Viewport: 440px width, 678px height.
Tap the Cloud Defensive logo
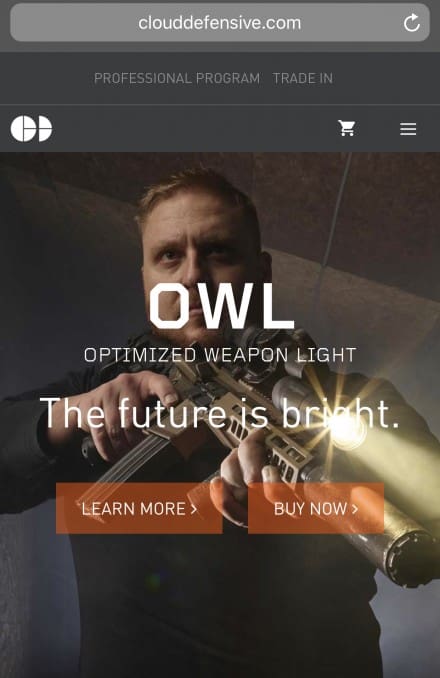(x=31, y=128)
